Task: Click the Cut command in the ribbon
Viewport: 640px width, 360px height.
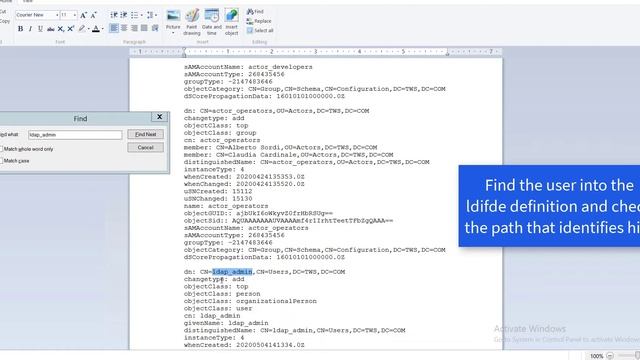Action: point(3,12)
